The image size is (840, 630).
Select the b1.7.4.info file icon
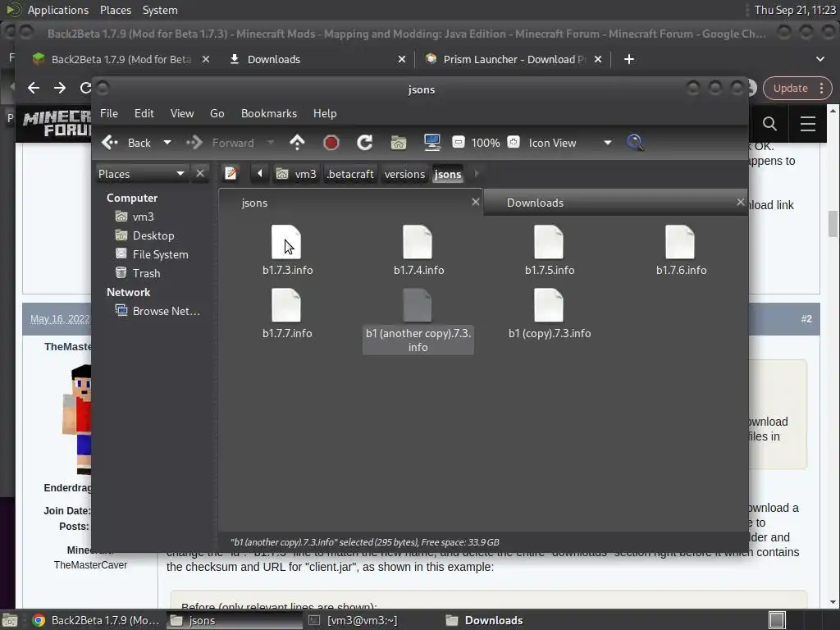point(418,242)
